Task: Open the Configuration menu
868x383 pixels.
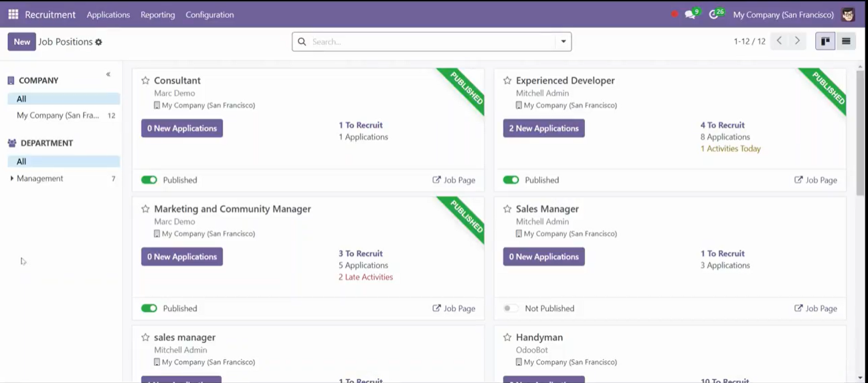Action: pos(209,14)
